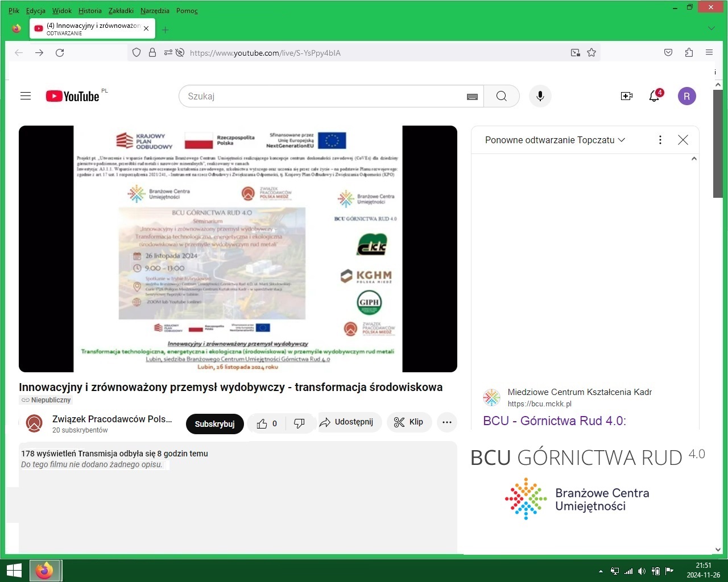Open the Widok menu
The width and height of the screenshot is (728, 582).
[x=62, y=10]
